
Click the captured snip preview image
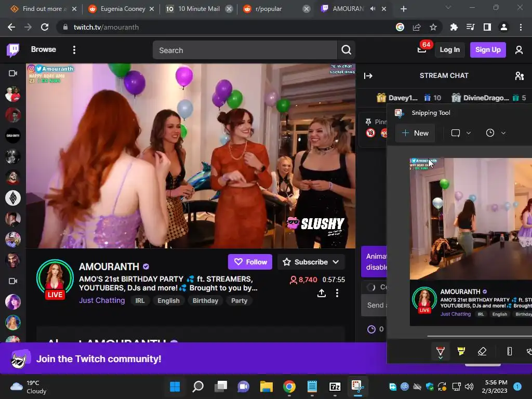click(x=471, y=242)
